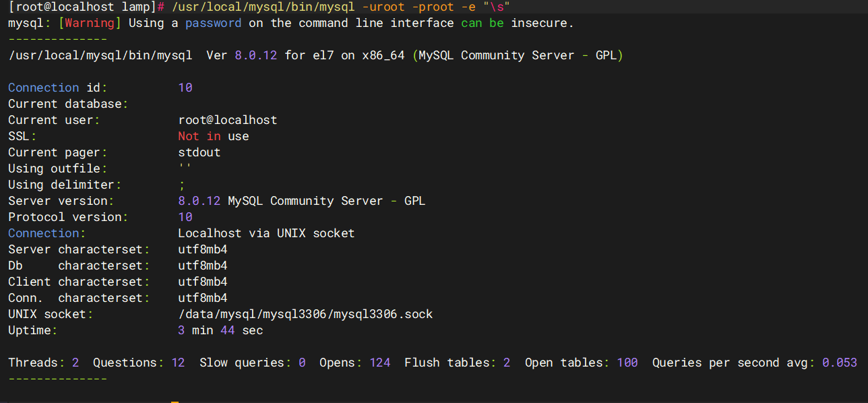This screenshot has width=868, height=403.
Task: Click "Open tables: 100" in the stats line
Action: [x=582, y=363]
